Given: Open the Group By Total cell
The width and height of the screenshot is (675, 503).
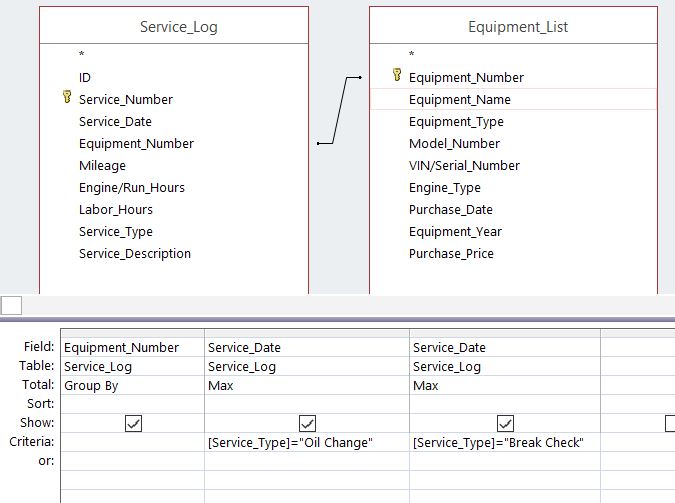Looking at the screenshot, I should point(132,385).
